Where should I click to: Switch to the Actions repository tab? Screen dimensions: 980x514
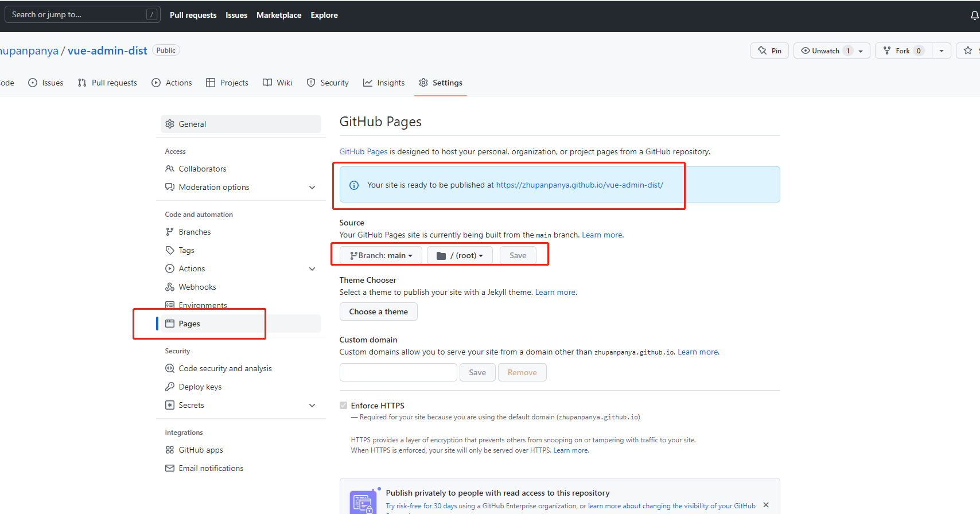click(172, 83)
